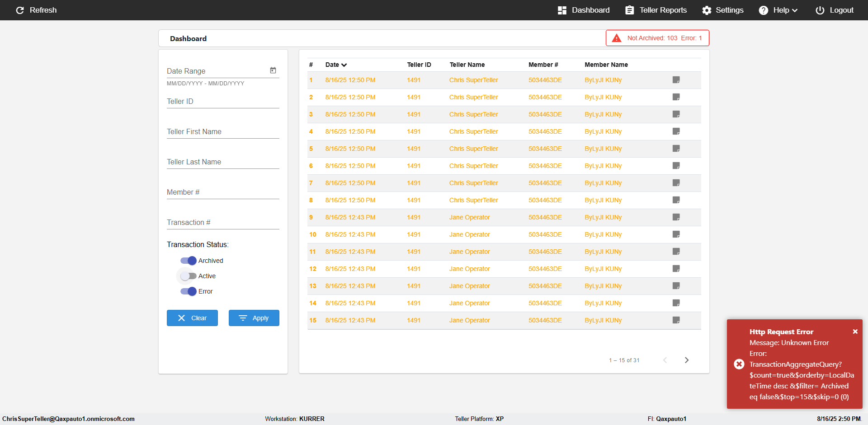Close the Http Request Error notification
The height and width of the screenshot is (425, 868).
pos(855,332)
